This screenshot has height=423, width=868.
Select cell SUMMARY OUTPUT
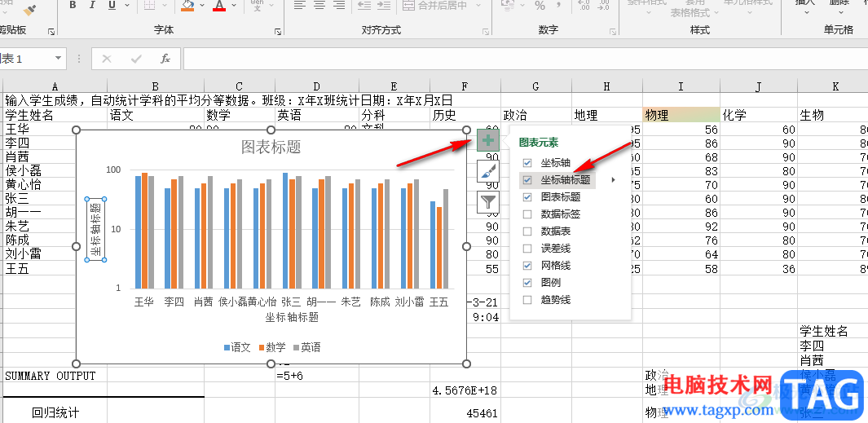[55, 376]
